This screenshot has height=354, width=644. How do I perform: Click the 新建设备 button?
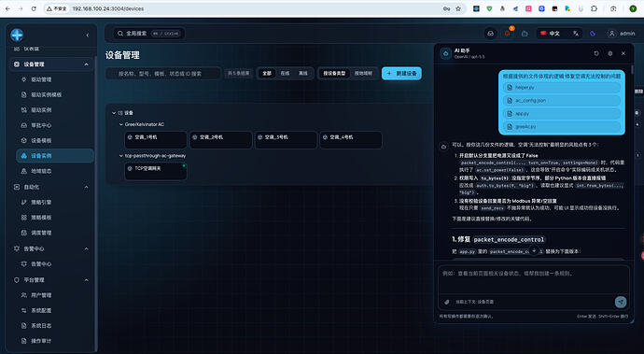click(x=401, y=73)
